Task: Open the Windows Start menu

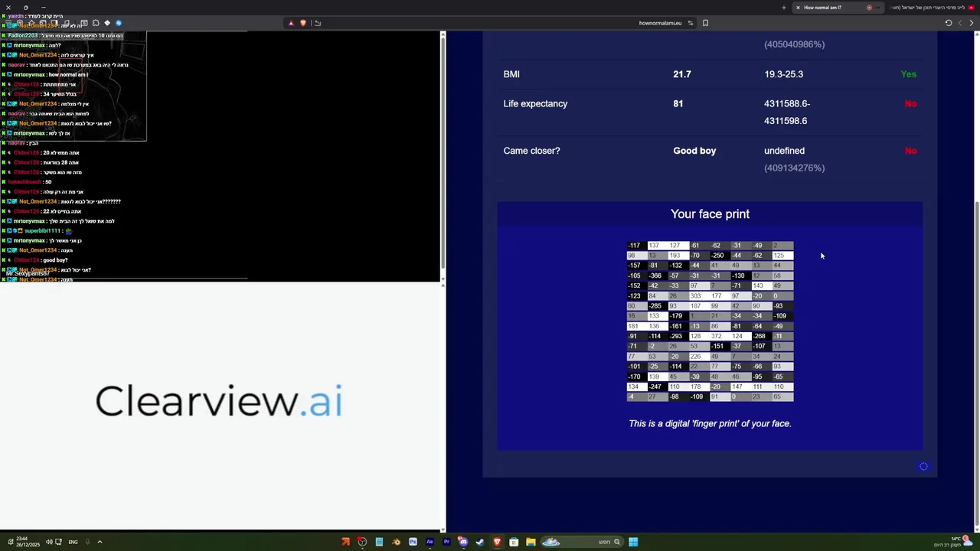Action: click(x=633, y=542)
